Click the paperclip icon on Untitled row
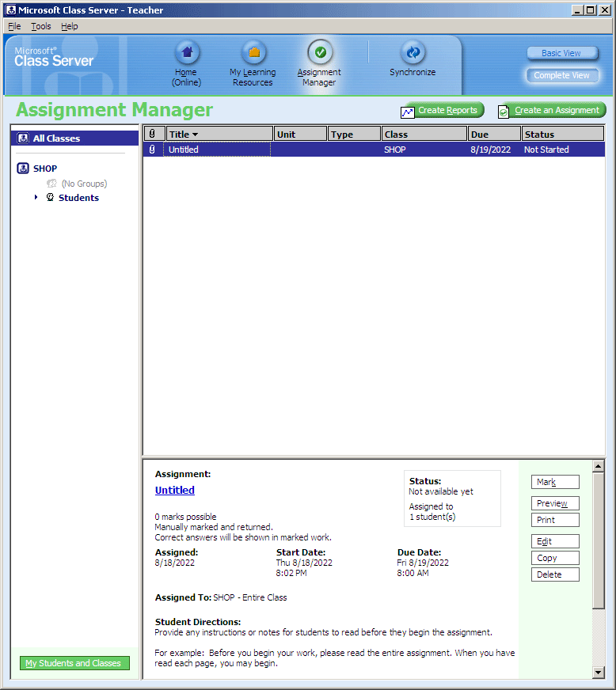 point(152,150)
